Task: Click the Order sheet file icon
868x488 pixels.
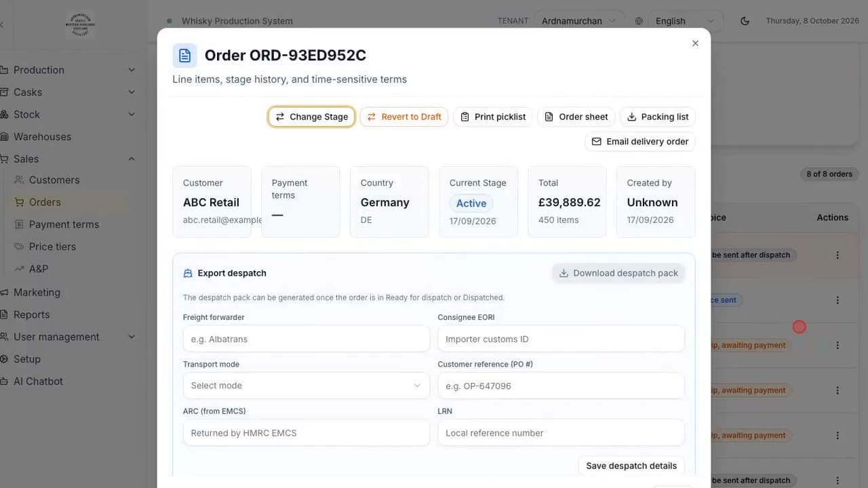Action: coord(549,117)
